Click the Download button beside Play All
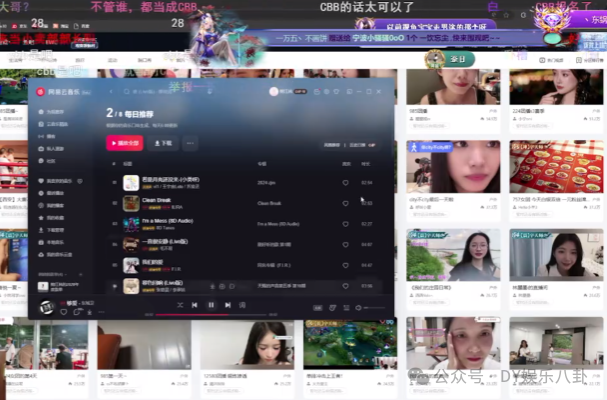607x400 pixels. tap(163, 143)
